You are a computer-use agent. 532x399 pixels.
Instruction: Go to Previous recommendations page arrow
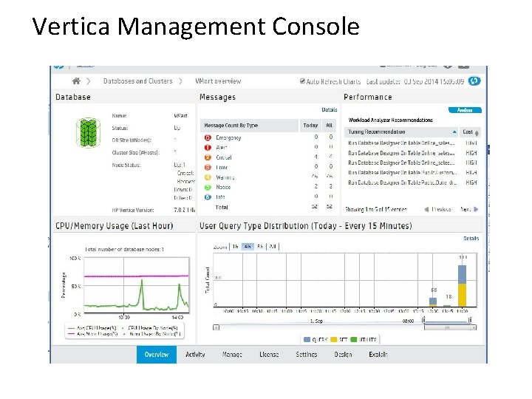click(426, 209)
